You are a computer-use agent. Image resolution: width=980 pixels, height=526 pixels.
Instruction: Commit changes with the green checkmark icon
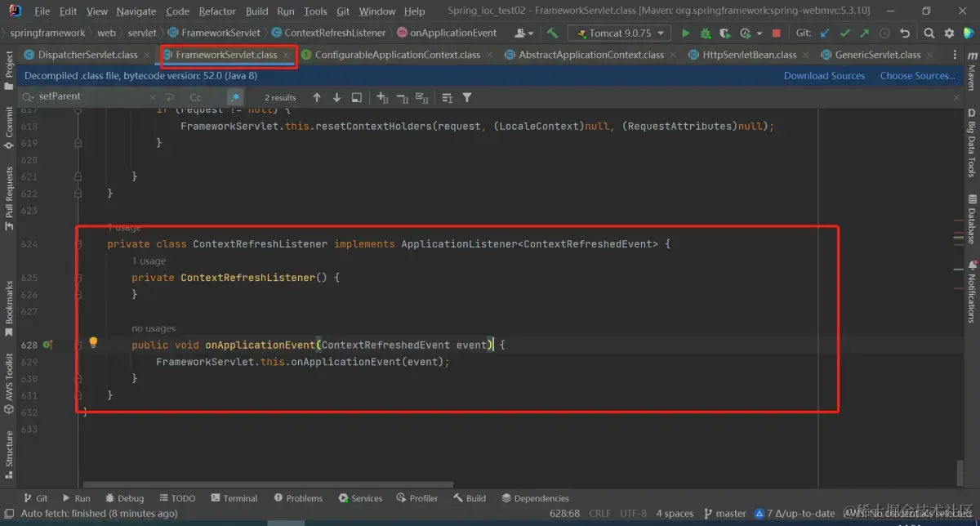point(844,33)
